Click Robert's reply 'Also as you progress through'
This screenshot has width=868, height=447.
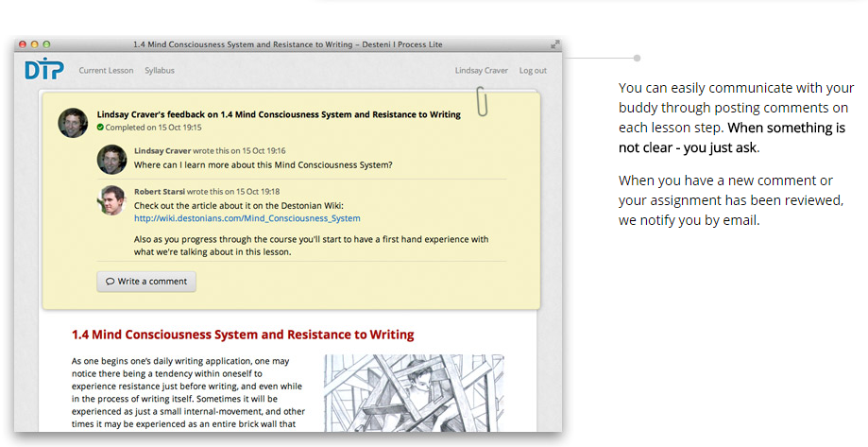click(x=311, y=246)
